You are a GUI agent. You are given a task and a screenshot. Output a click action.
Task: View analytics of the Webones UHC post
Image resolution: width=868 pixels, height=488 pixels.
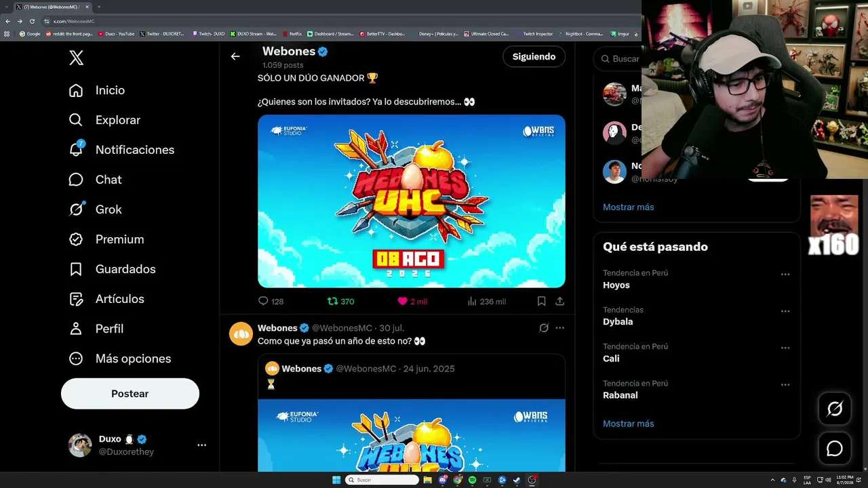tap(486, 302)
